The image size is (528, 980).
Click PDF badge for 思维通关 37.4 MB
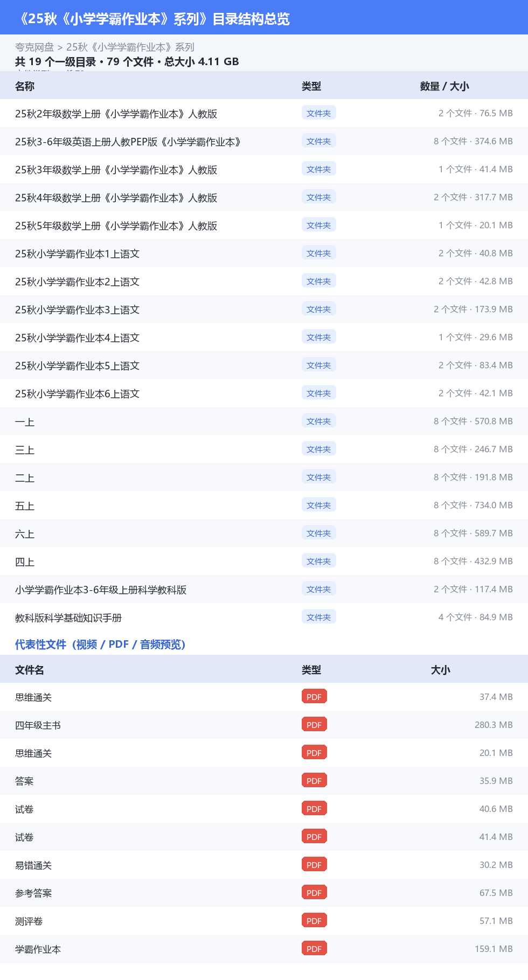coord(314,697)
